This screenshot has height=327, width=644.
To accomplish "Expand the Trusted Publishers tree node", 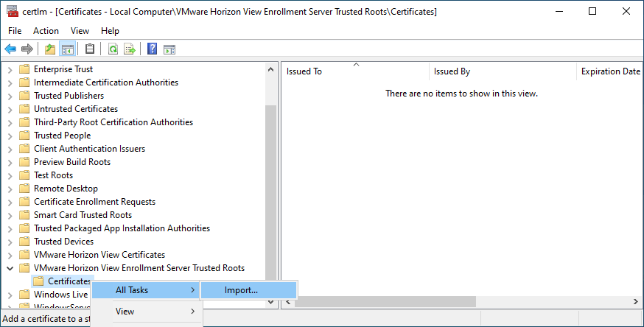I will [x=10, y=96].
